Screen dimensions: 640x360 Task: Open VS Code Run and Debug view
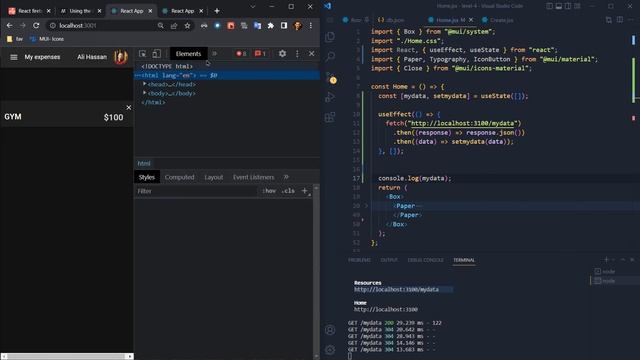(x=330, y=97)
